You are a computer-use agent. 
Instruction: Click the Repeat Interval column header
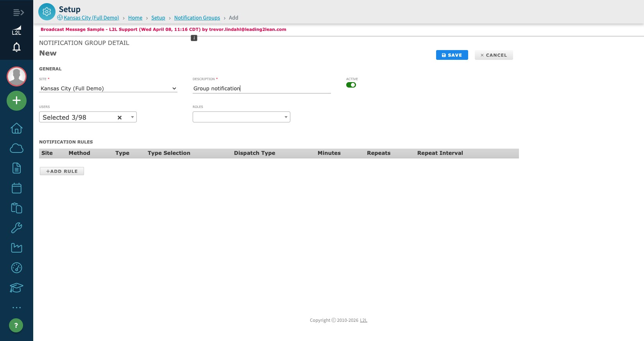440,153
